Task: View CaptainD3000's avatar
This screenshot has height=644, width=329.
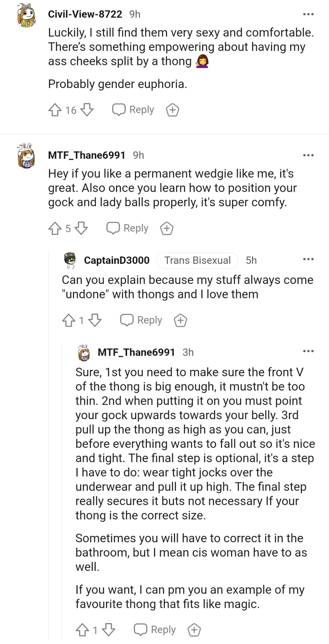Action: click(70, 260)
